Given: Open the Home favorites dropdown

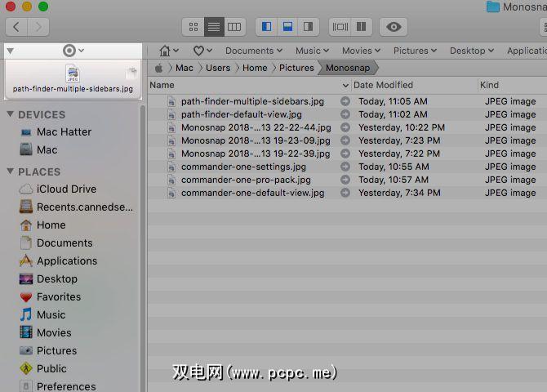Looking at the screenshot, I should pyautogui.click(x=169, y=51).
